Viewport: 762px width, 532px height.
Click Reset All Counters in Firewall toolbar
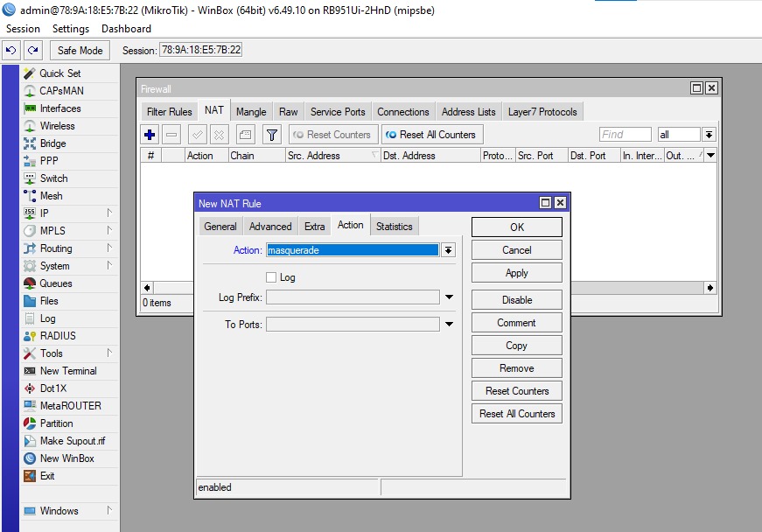coord(432,135)
